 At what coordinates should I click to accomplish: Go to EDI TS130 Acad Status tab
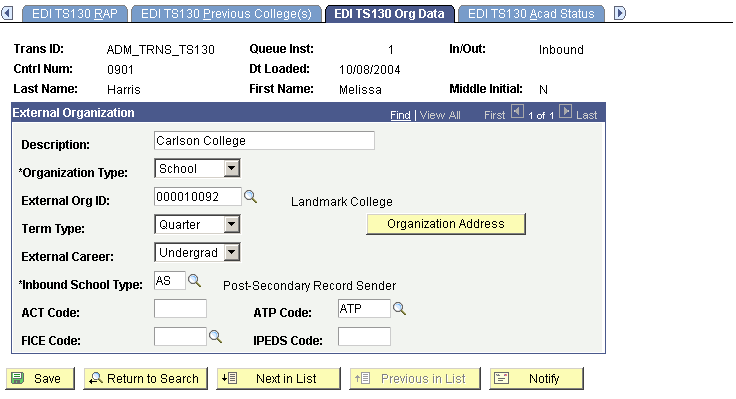pos(531,14)
